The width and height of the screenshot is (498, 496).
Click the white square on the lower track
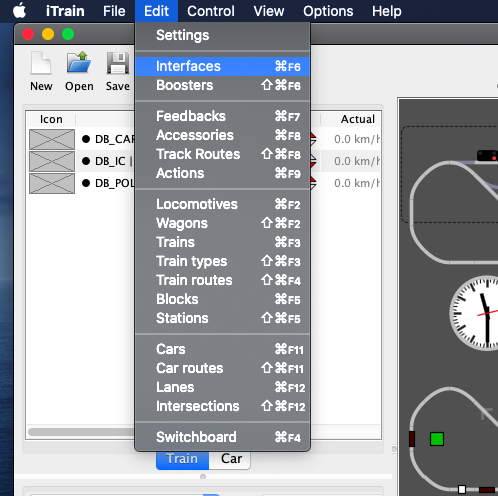click(x=462, y=489)
